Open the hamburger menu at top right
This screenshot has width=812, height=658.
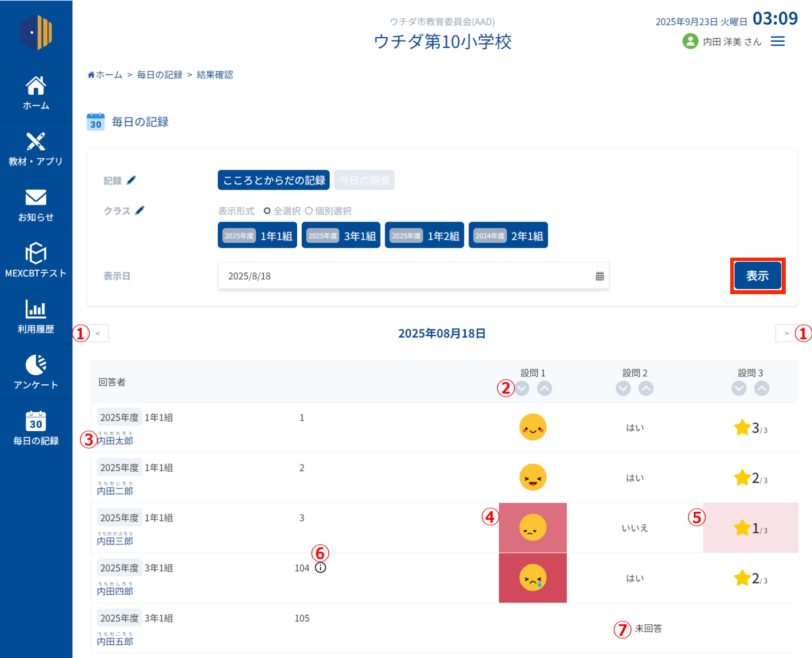coord(777,42)
